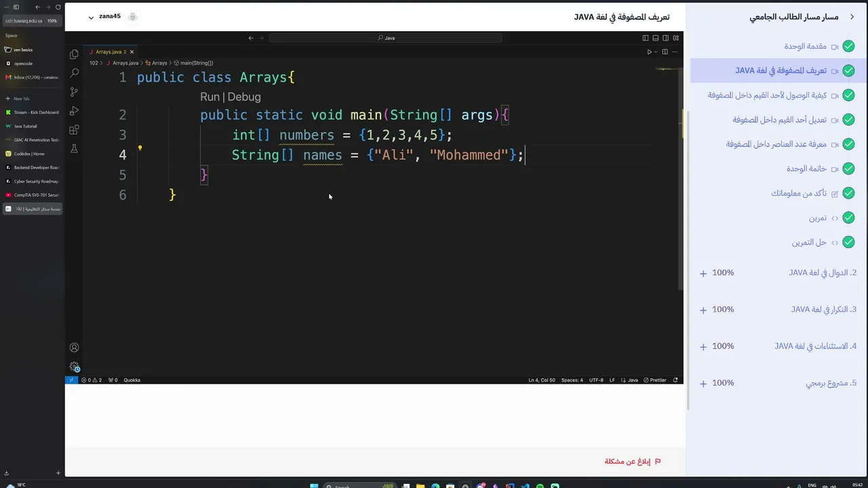The image size is (868, 488).
Task: Open the run options dropdown arrow
Action: pyautogui.click(x=655, y=52)
